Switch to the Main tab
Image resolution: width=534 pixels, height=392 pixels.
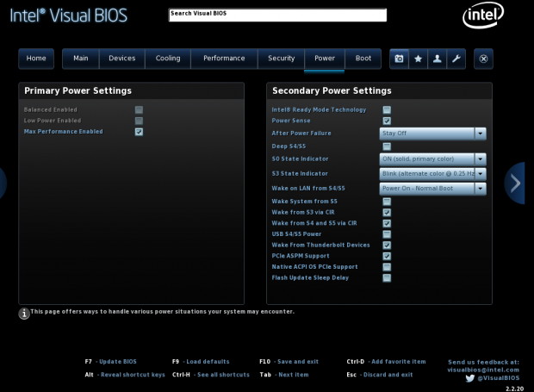point(81,59)
